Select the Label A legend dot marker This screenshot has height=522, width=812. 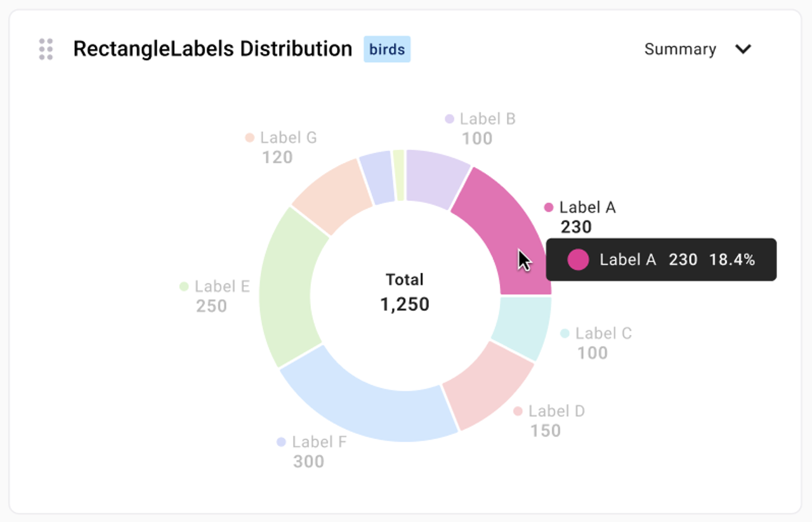[x=547, y=207]
